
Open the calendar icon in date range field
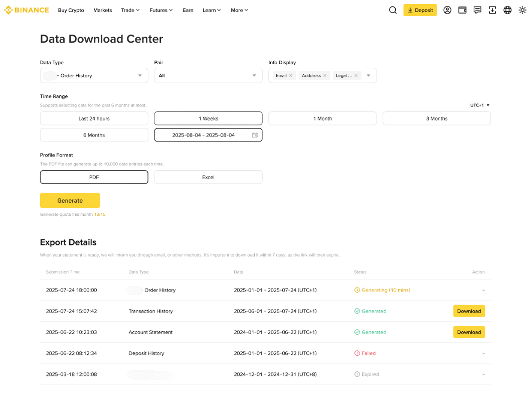255,135
